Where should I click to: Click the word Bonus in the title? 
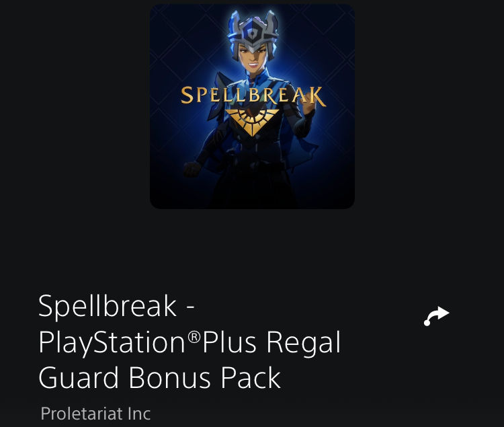(x=170, y=378)
